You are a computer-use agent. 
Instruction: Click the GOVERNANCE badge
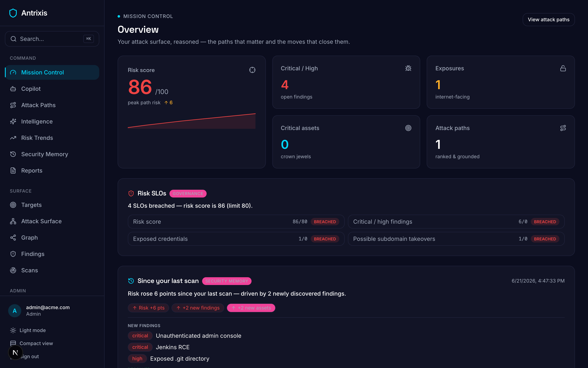click(x=188, y=193)
